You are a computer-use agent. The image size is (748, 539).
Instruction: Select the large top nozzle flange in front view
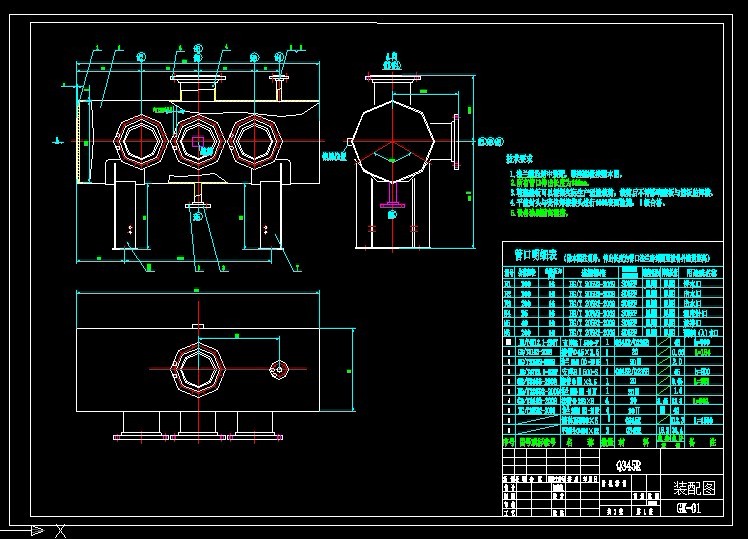[198, 78]
